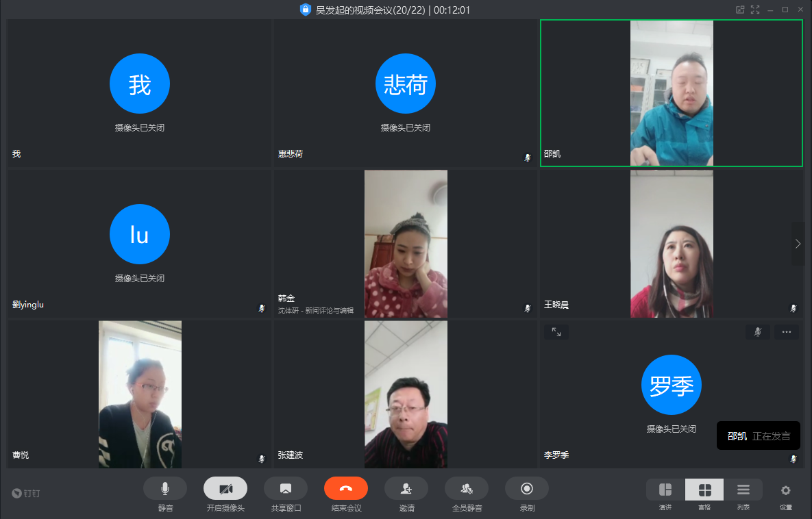Open more options menu on 李罗季 tile
The height and width of the screenshot is (519, 812).
786,332
